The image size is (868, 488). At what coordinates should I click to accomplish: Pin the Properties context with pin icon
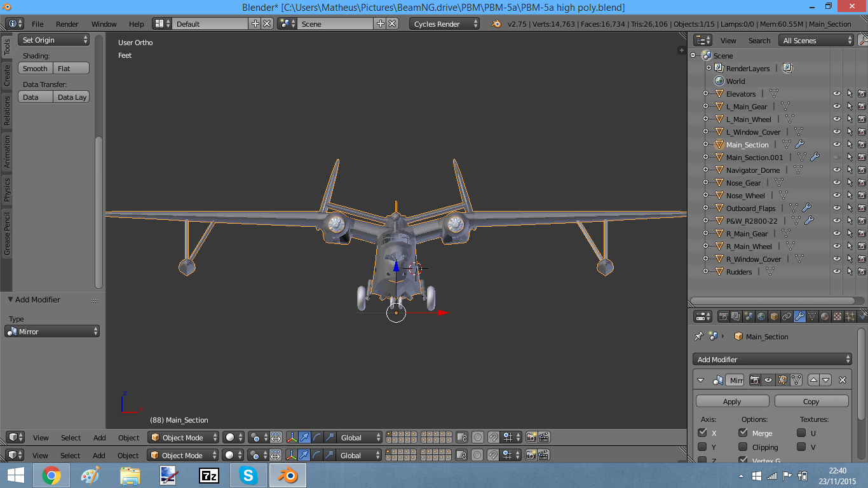[699, 336]
